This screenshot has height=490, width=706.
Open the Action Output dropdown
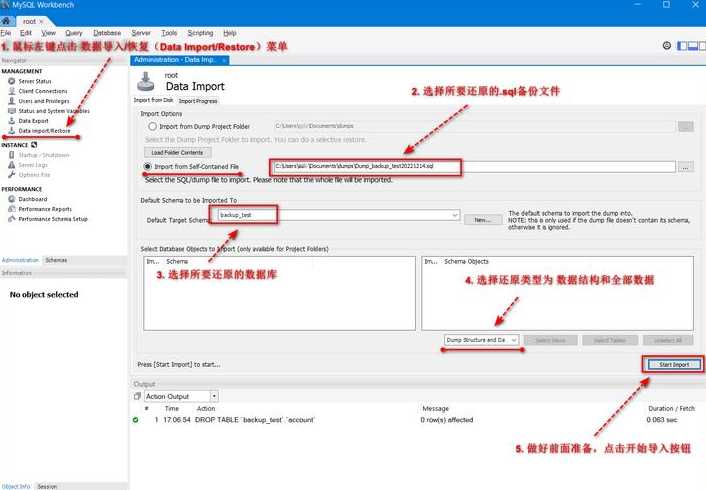point(214,396)
